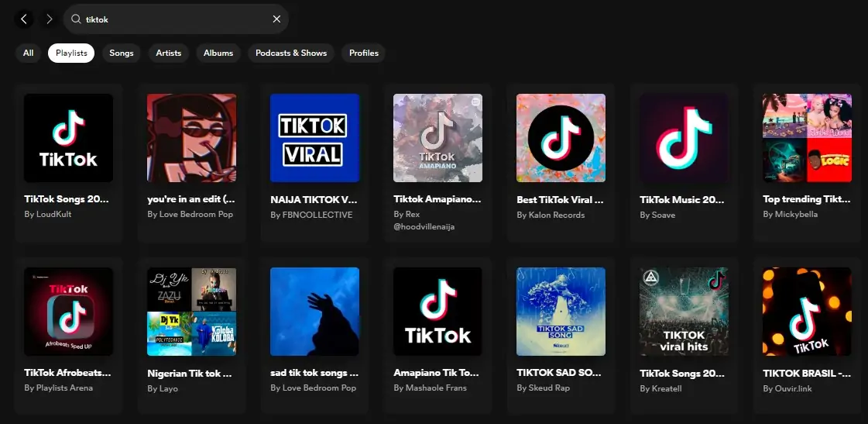Open TikTok viral hits playlist cover
The width and height of the screenshot is (868, 424).
click(x=684, y=312)
